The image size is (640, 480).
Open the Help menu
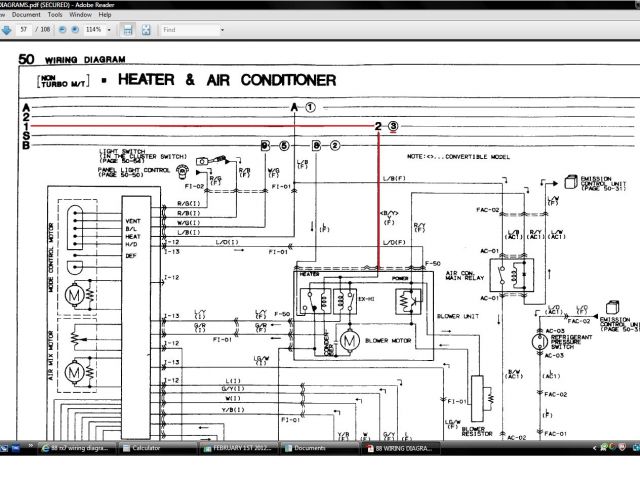(105, 15)
